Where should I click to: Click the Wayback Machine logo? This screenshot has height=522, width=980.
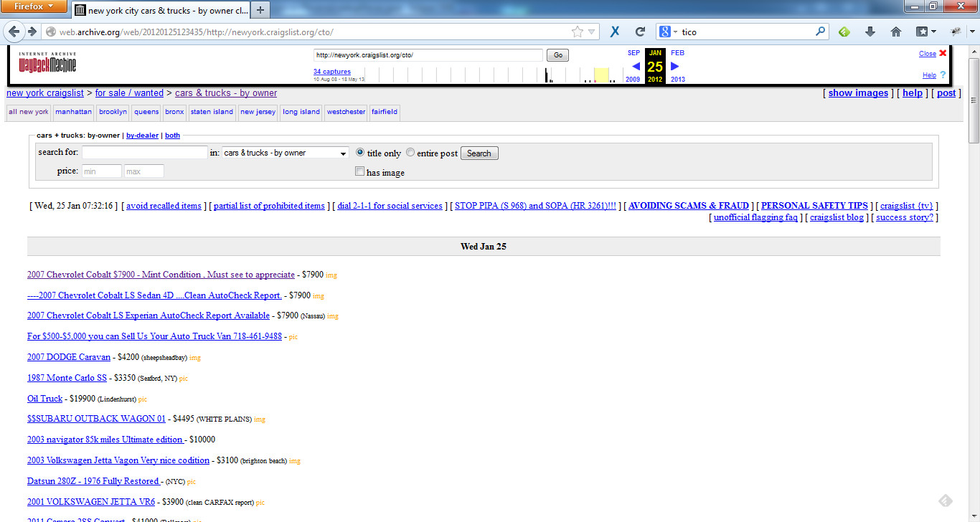47,63
